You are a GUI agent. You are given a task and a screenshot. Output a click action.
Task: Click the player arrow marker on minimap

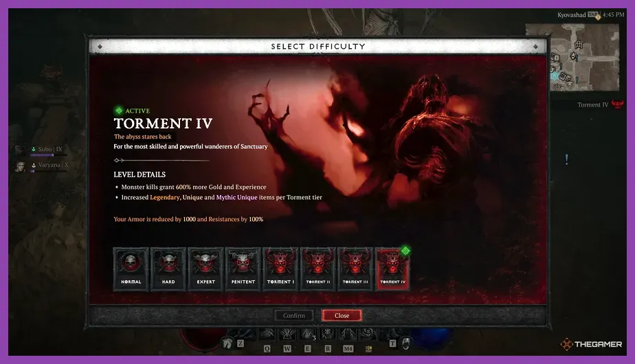tap(573, 56)
